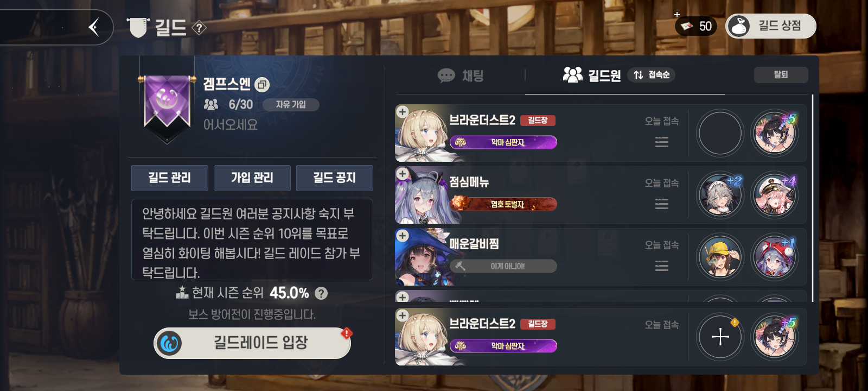Viewport: 868px width, 391px height.
Task: Open 길드 관리 guild management
Action: (170, 178)
